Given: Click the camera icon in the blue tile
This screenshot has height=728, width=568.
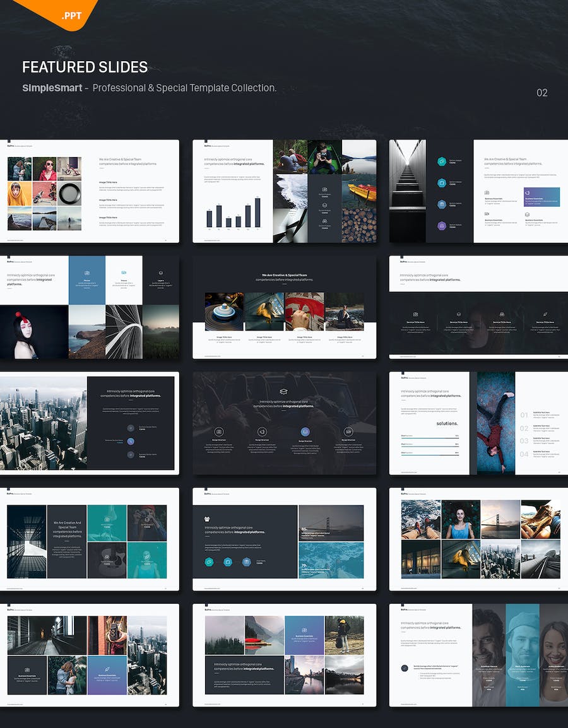Looking at the screenshot, I should (x=87, y=273).
